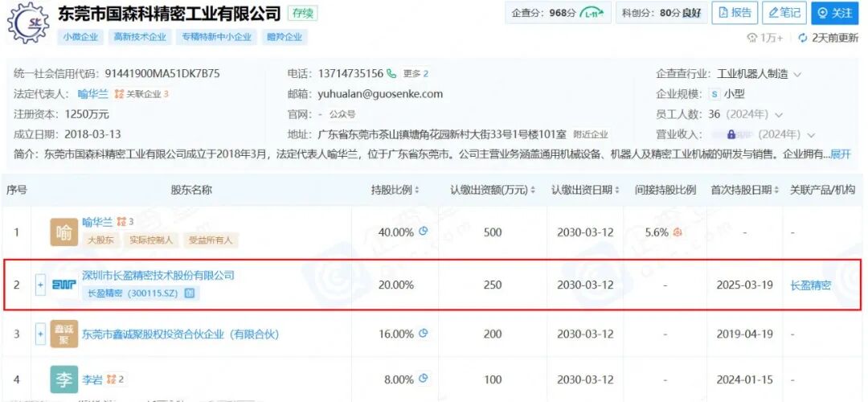Open legal representative 喻华兰 link
The width and height of the screenshot is (868, 402).
(x=94, y=94)
